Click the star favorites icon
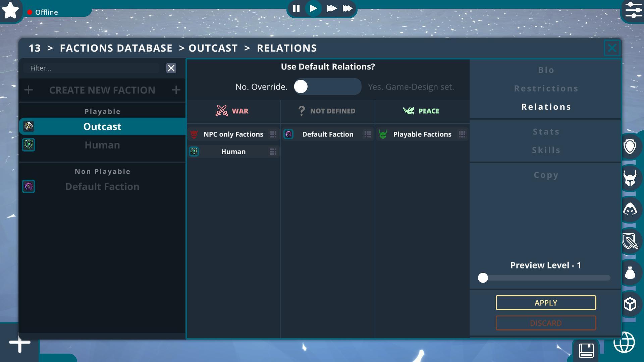 10,10
